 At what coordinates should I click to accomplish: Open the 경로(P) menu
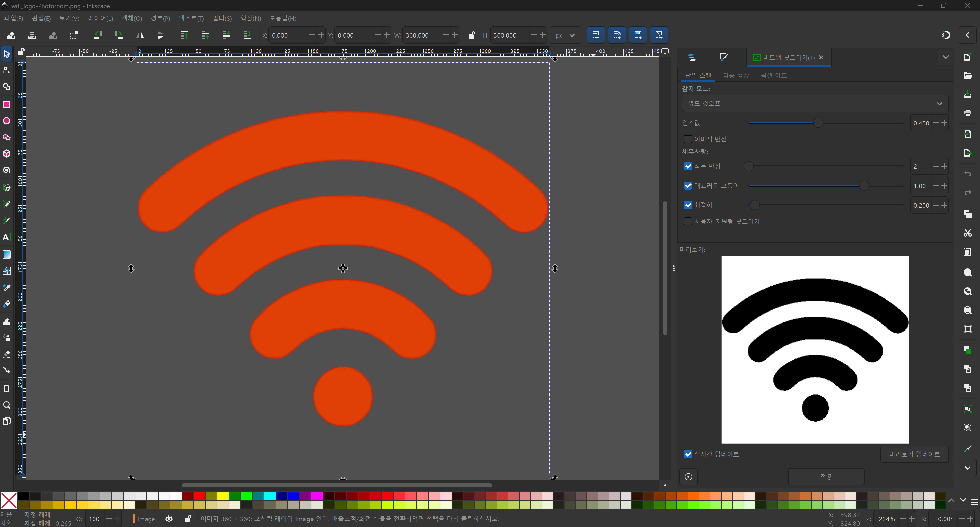click(x=160, y=18)
